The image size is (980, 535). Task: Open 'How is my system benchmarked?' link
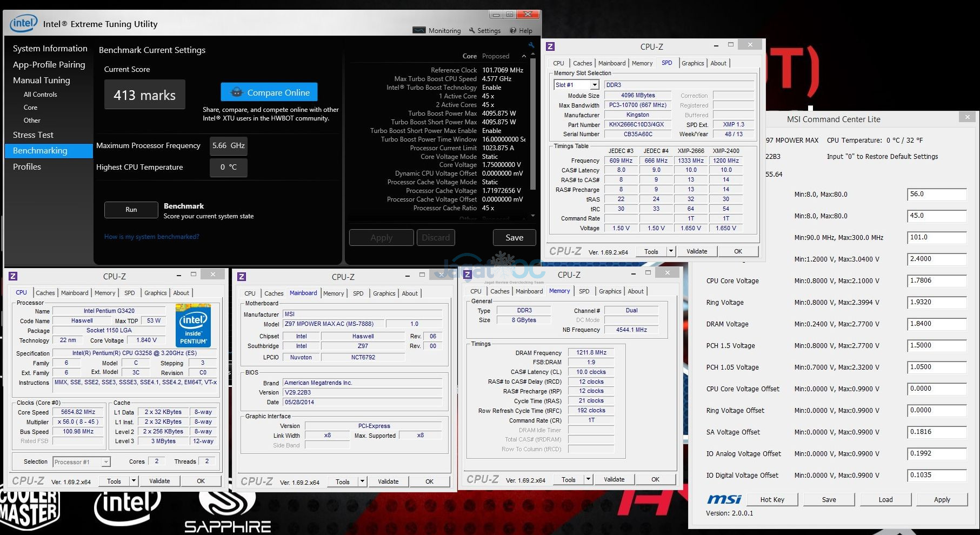pos(152,237)
